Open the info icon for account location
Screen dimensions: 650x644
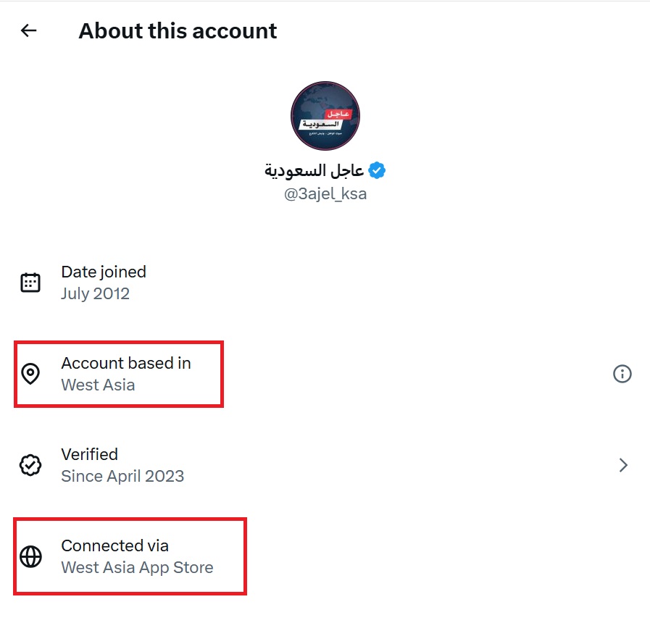coord(622,374)
